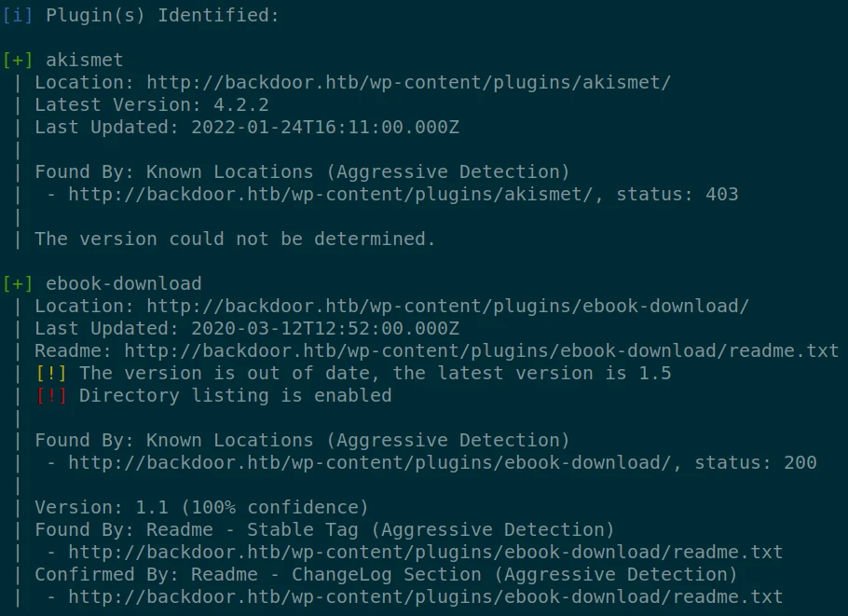The height and width of the screenshot is (616, 848).
Task: Open the readme.txt URL on the Readme line
Action: pos(481,351)
